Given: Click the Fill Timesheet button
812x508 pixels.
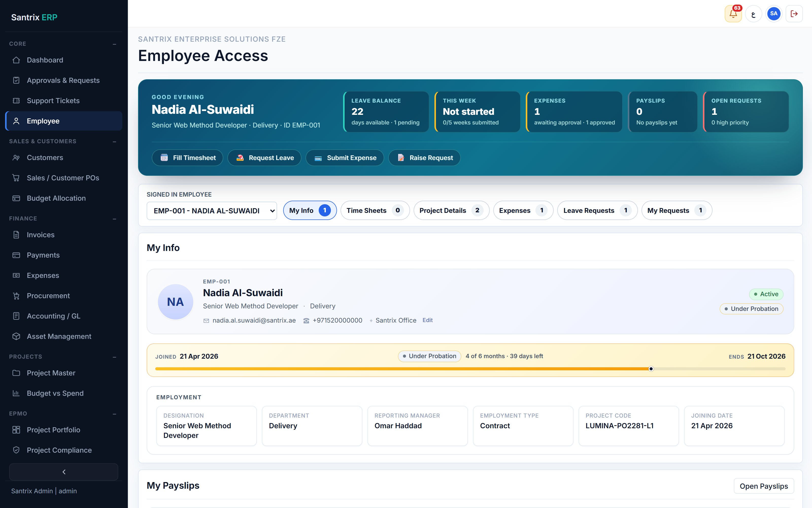Looking at the screenshot, I should 187,157.
